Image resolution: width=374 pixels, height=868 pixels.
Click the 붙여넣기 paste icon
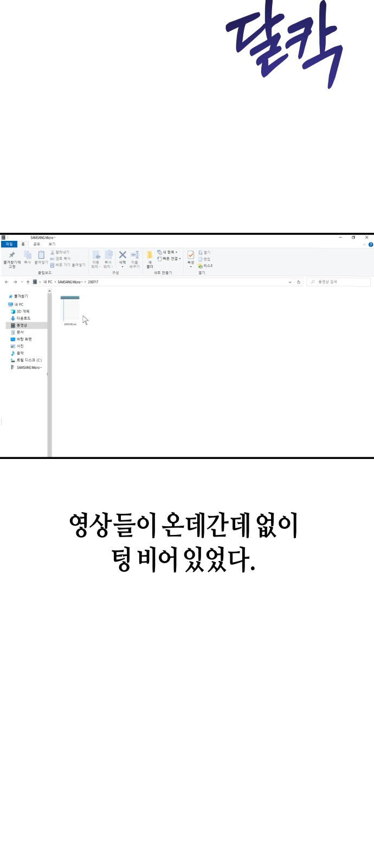[41, 255]
